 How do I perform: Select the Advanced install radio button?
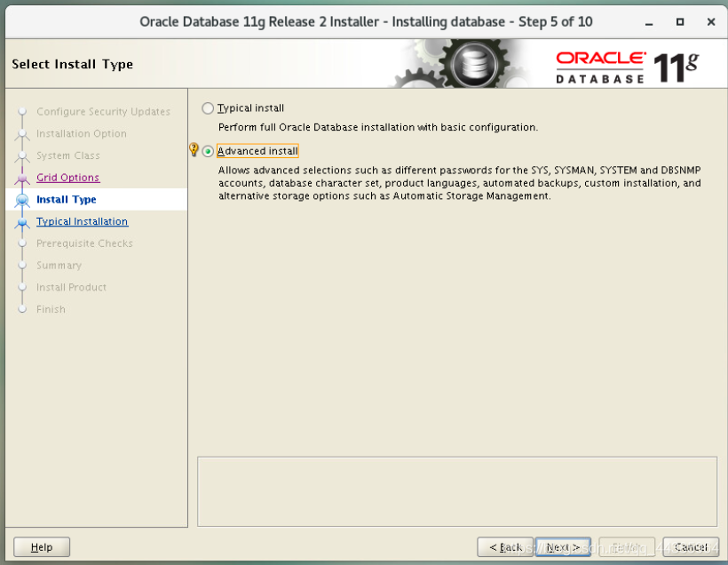click(x=208, y=151)
